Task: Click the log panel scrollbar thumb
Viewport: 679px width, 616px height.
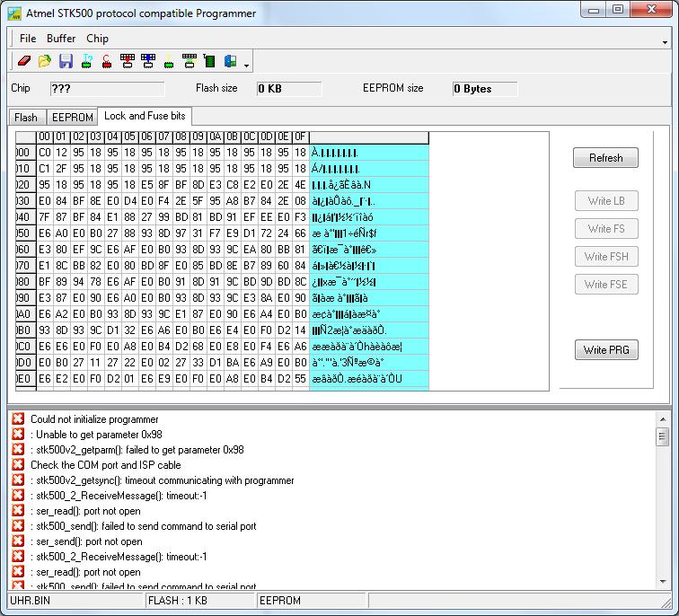Action: pyautogui.click(x=663, y=436)
